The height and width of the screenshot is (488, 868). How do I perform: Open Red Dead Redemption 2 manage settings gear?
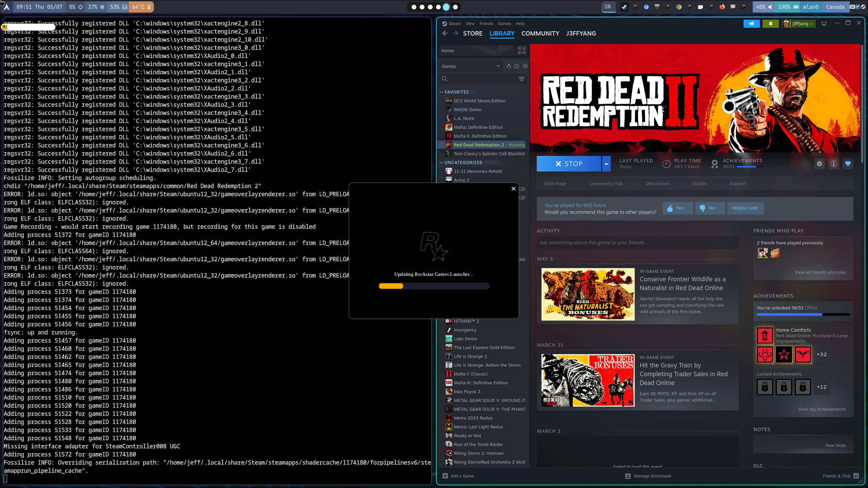click(820, 164)
